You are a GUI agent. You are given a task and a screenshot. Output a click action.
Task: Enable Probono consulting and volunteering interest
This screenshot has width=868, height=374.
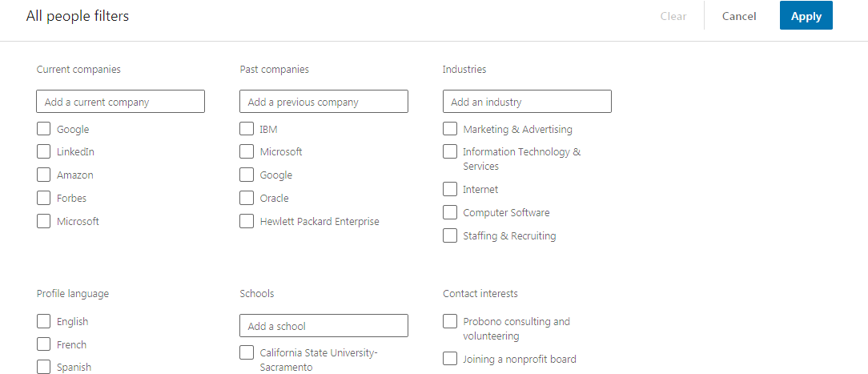[x=450, y=321]
